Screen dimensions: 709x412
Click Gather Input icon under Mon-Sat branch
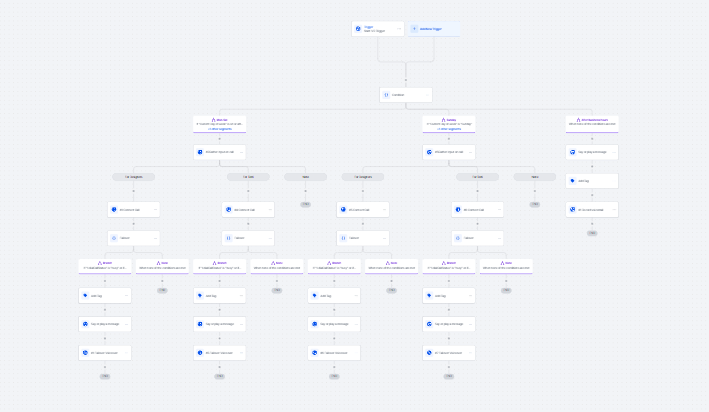[x=200, y=152]
